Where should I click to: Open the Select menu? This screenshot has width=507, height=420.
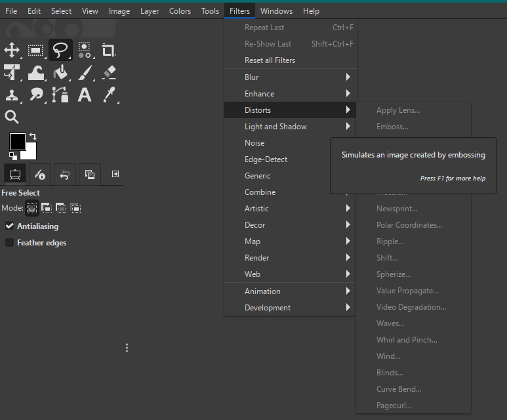point(61,11)
